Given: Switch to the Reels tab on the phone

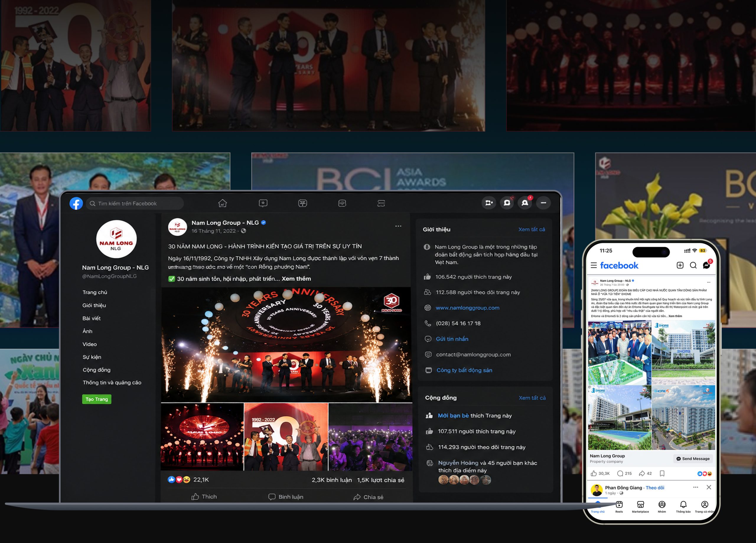Looking at the screenshot, I should click(619, 507).
